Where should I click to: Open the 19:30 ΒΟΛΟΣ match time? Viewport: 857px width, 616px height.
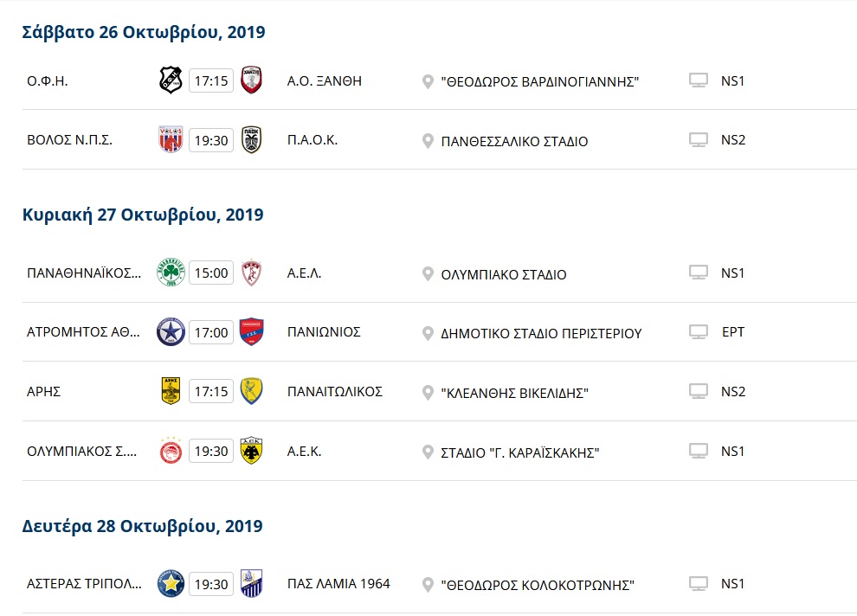click(211, 140)
